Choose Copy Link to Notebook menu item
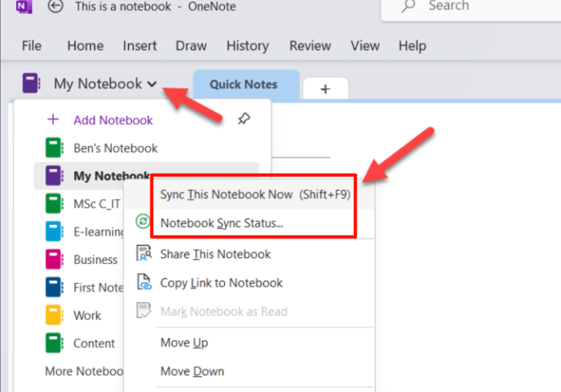Viewport: 561px width, 392px height. coord(222,283)
